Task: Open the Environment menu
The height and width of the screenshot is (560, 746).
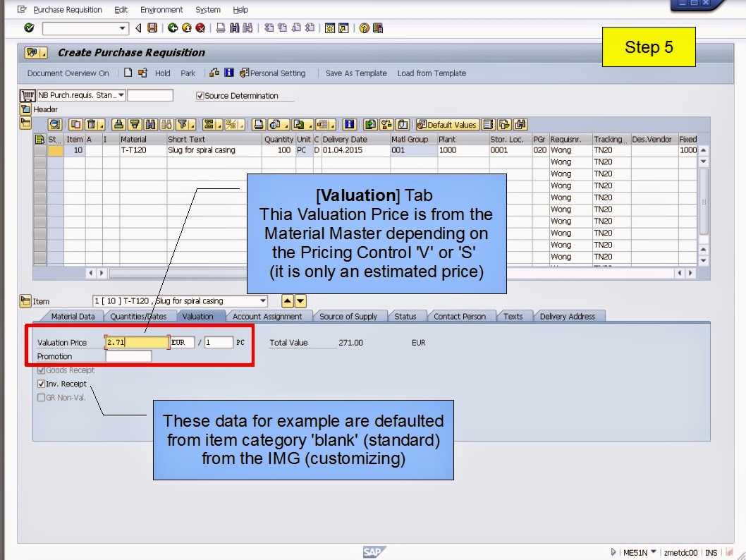Action: tap(161, 9)
